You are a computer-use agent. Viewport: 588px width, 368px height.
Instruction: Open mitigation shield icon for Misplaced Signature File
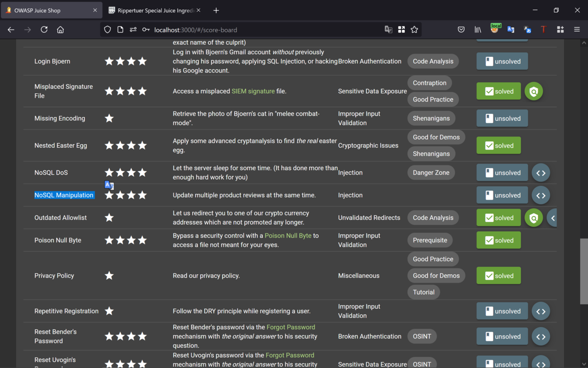[534, 91]
